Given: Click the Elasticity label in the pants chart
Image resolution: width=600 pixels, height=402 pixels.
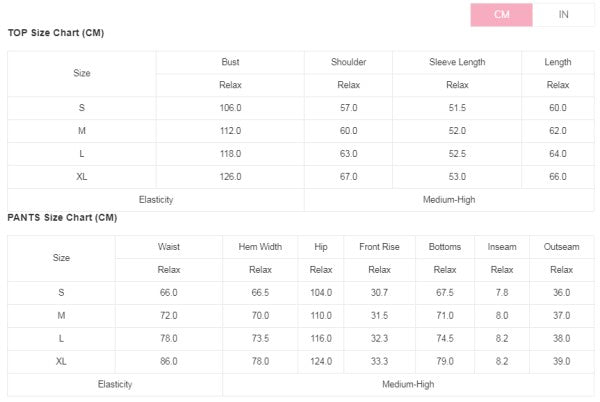Looking at the screenshot, I should point(115,384).
